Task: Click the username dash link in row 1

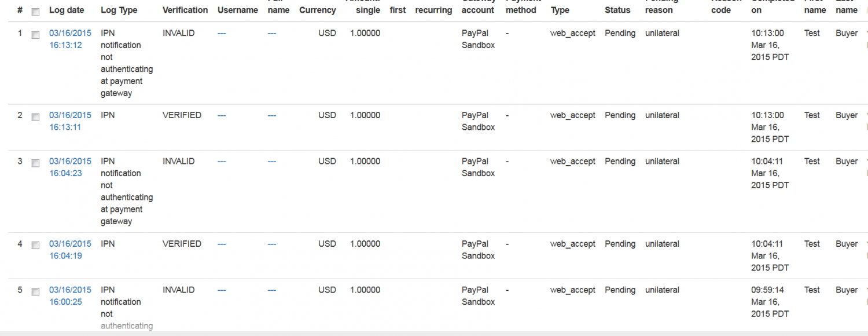Action: click(x=222, y=34)
